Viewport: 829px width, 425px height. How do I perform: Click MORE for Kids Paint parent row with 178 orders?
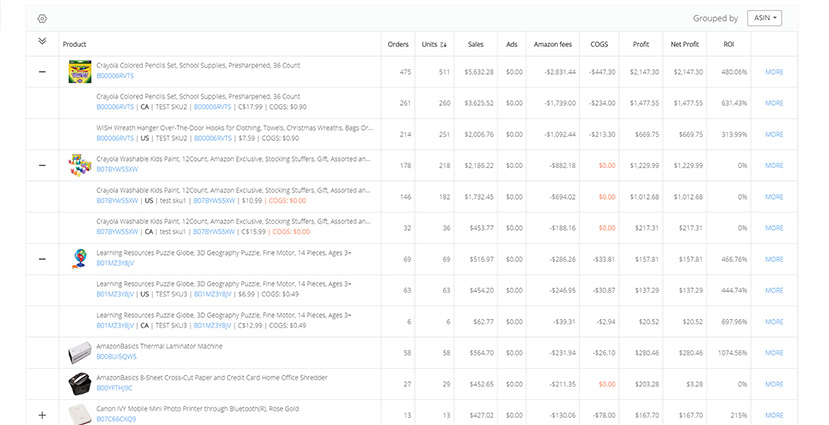tap(774, 165)
